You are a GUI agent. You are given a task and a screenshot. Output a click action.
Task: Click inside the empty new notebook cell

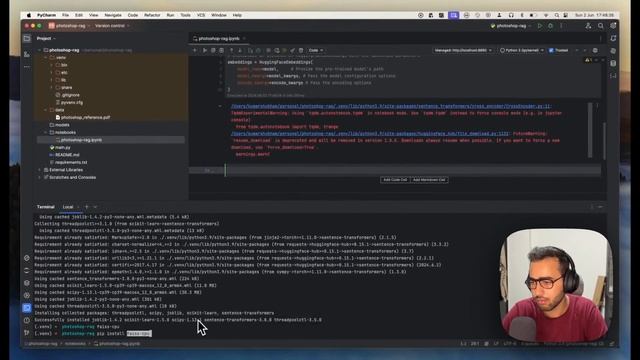click(412, 170)
